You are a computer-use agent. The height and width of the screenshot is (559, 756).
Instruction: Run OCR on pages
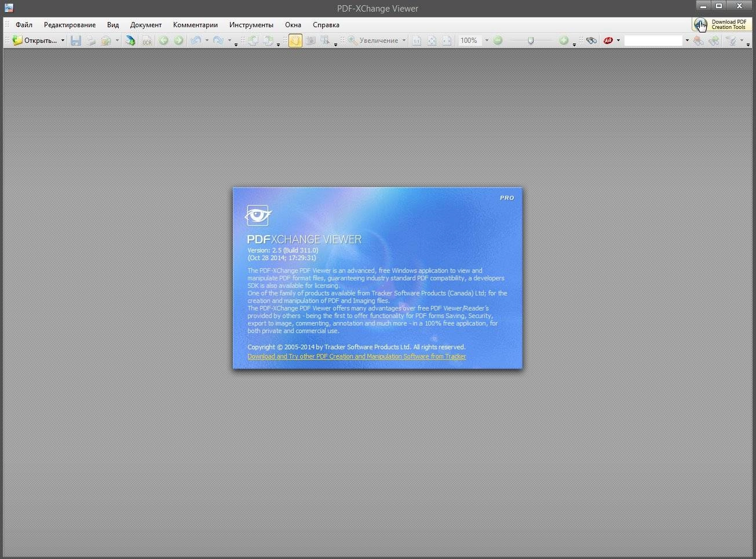coord(147,41)
